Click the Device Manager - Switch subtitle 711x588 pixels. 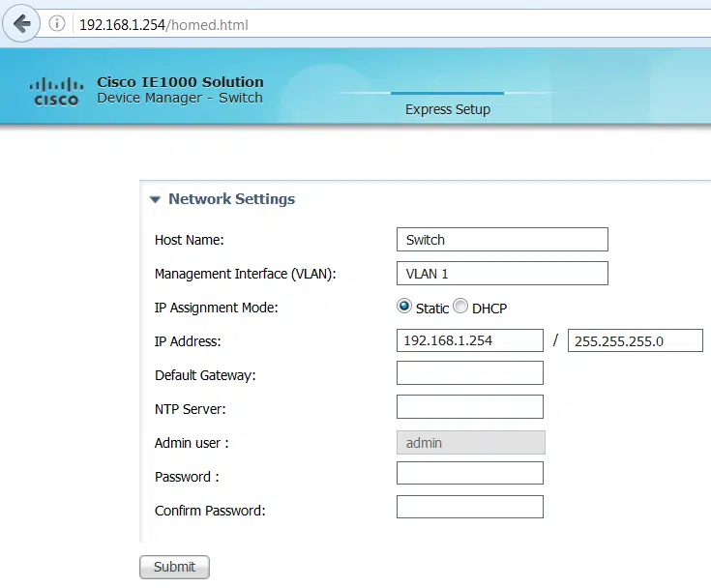[x=180, y=98]
